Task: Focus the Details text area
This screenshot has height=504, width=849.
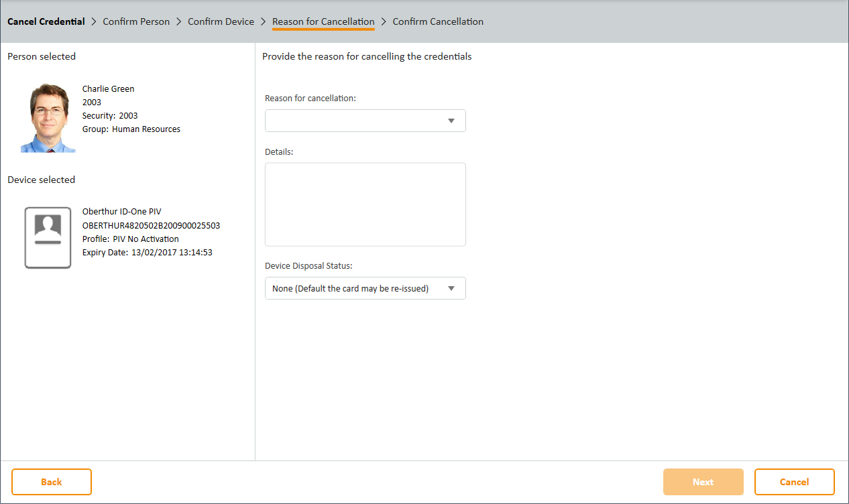Action: [365, 204]
